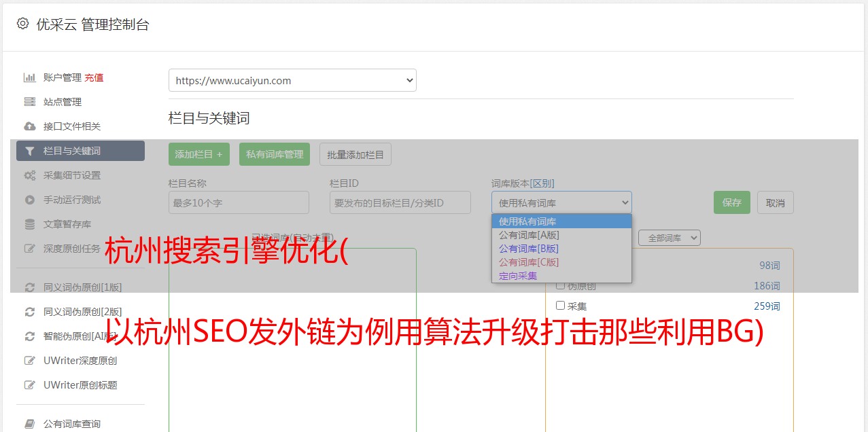
Task: Choose 定向采集 option
Action: tap(561, 276)
